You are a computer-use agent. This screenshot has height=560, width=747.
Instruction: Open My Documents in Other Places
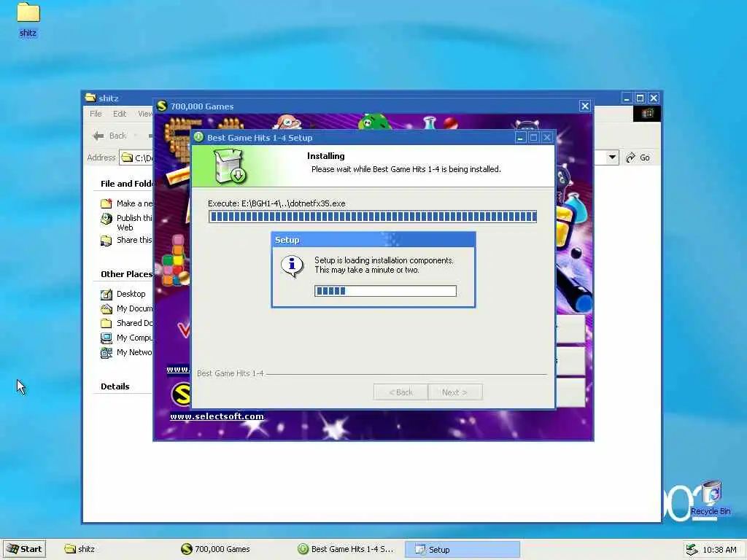click(134, 308)
